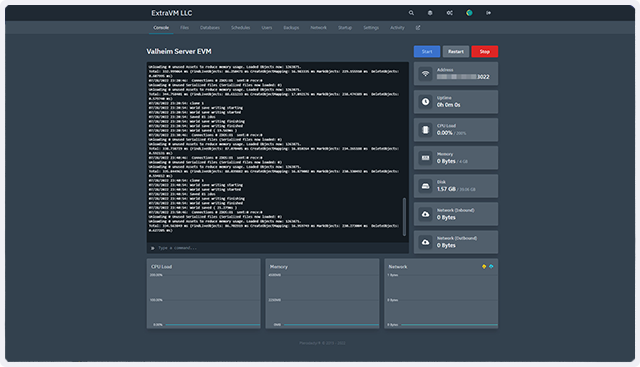This screenshot has height=367, width=640.
Task: Open the Startup tab
Action: tap(344, 28)
